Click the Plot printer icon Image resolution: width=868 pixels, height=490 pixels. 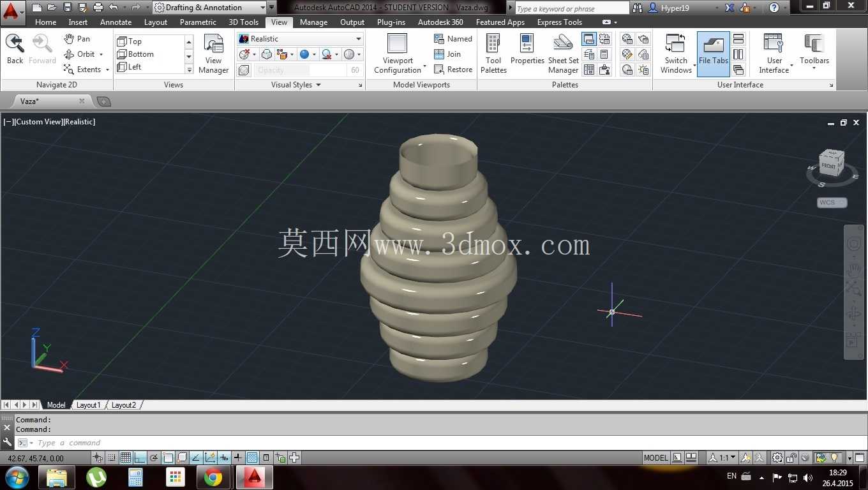[x=98, y=8]
